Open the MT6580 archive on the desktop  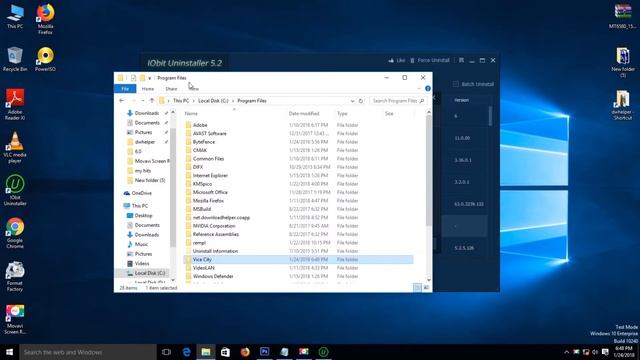pos(622,16)
